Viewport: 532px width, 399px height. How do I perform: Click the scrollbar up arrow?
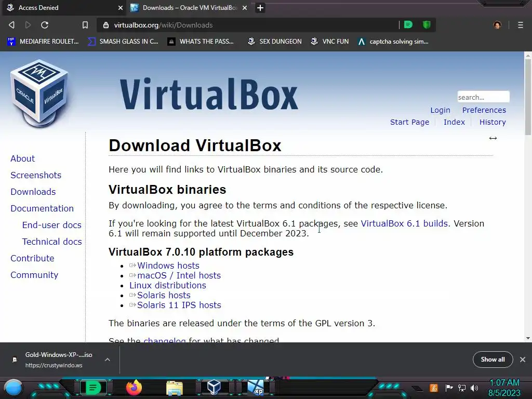[528, 55]
